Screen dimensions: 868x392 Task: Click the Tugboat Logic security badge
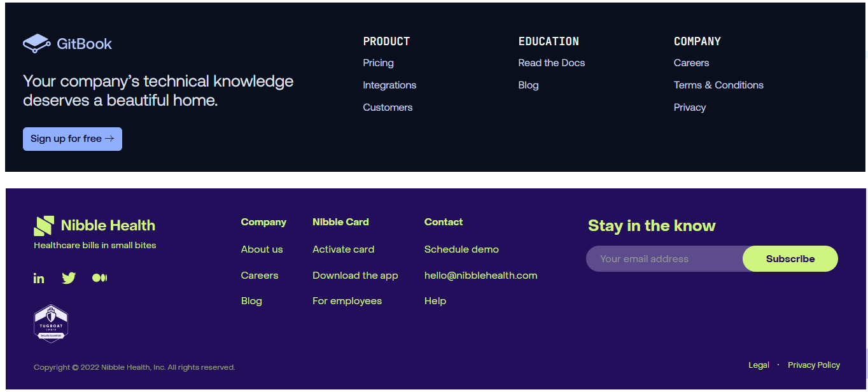[x=51, y=323]
